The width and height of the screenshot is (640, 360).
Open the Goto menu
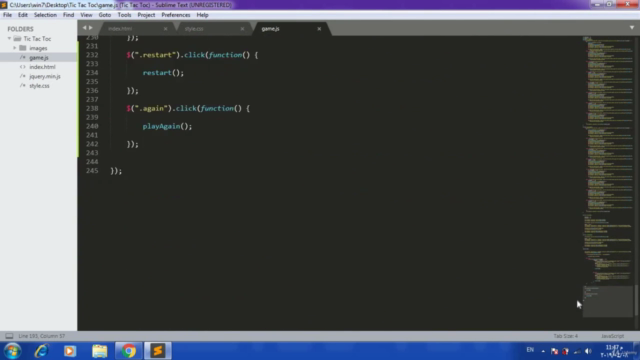[104, 15]
